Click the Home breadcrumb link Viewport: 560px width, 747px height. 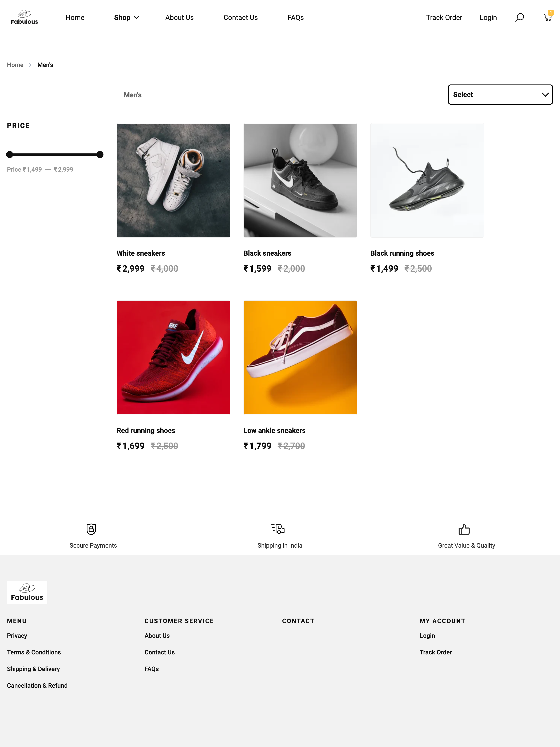15,65
